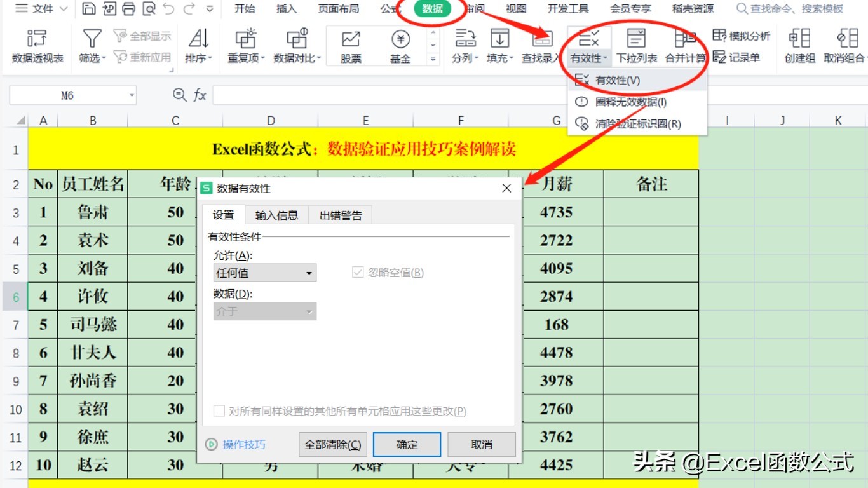This screenshot has height=488, width=868.
Task: Click the 排序 sort icon
Action: (199, 39)
